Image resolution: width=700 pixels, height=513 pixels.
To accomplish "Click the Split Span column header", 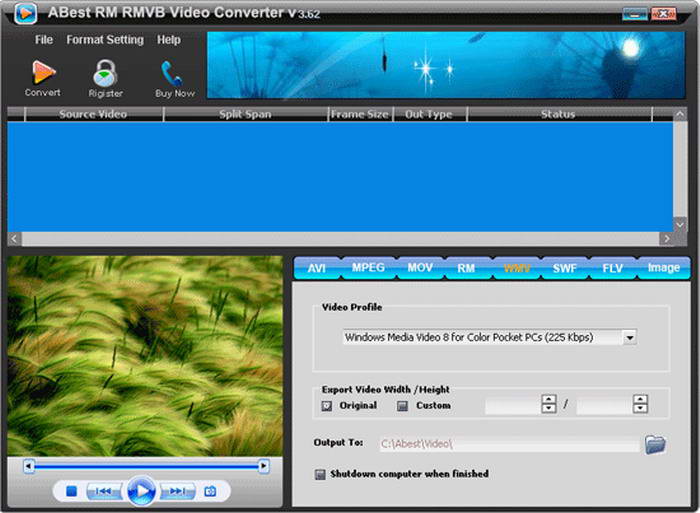I will click(245, 114).
